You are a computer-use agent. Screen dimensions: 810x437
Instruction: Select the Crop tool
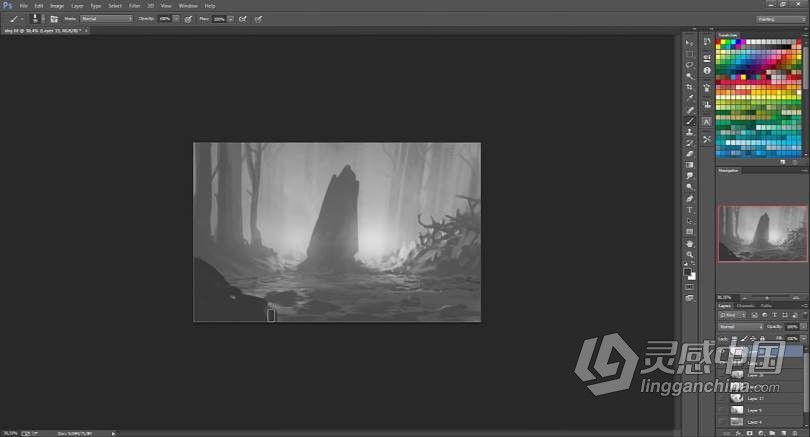tap(689, 87)
